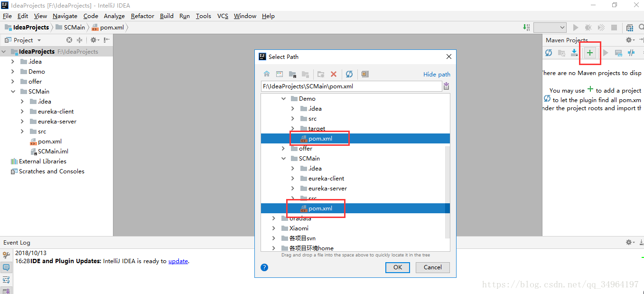Collapse SCMain folder in Project panel
The image size is (644, 294).
click(x=13, y=91)
